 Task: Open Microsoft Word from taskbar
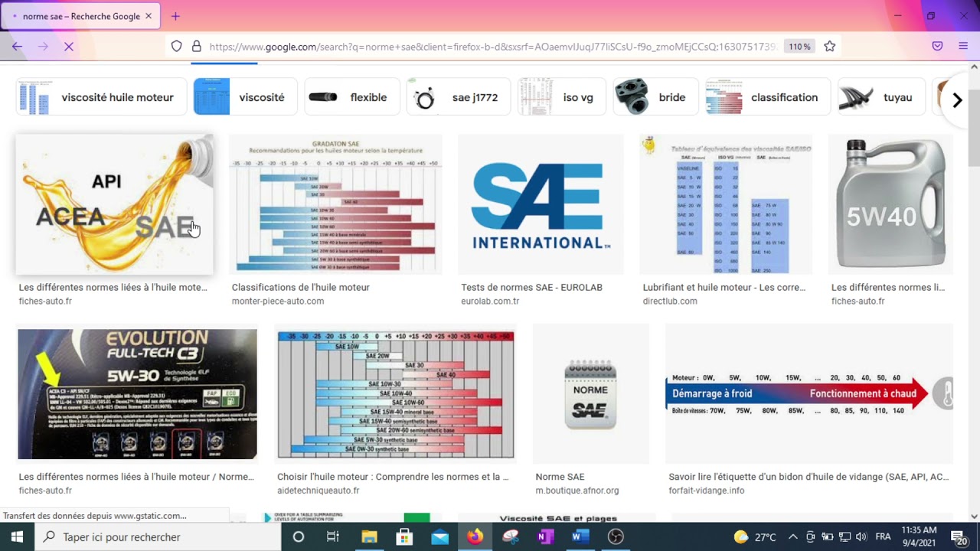[580, 536]
